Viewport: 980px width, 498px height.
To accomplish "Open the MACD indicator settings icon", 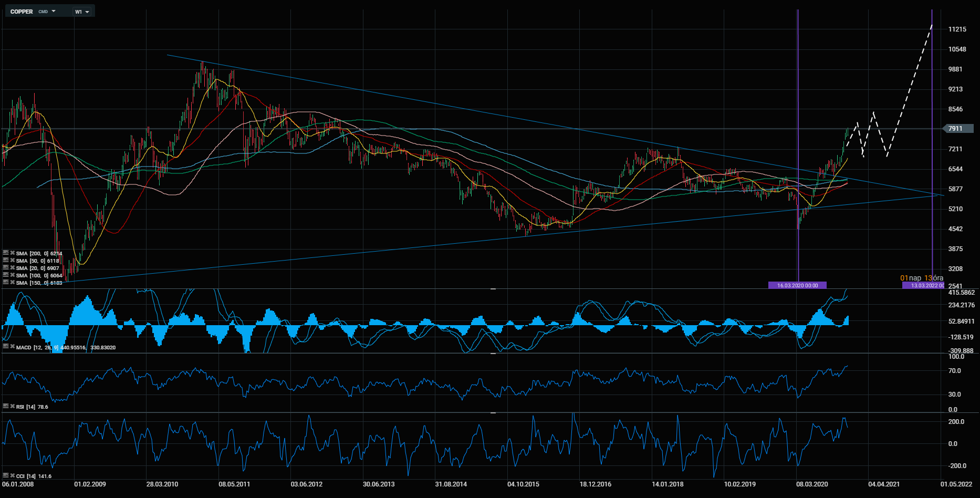I will (6, 347).
